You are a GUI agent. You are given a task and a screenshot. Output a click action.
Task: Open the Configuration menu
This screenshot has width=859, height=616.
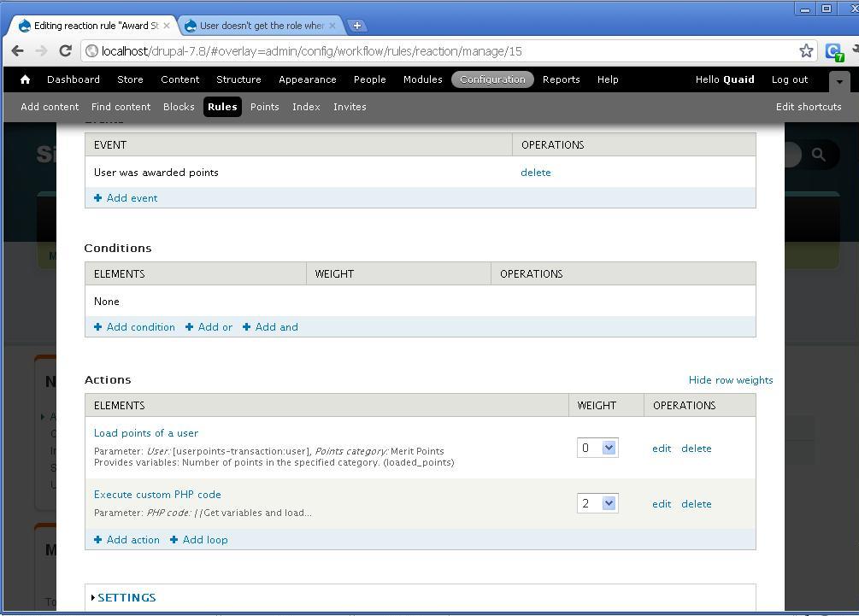(492, 79)
